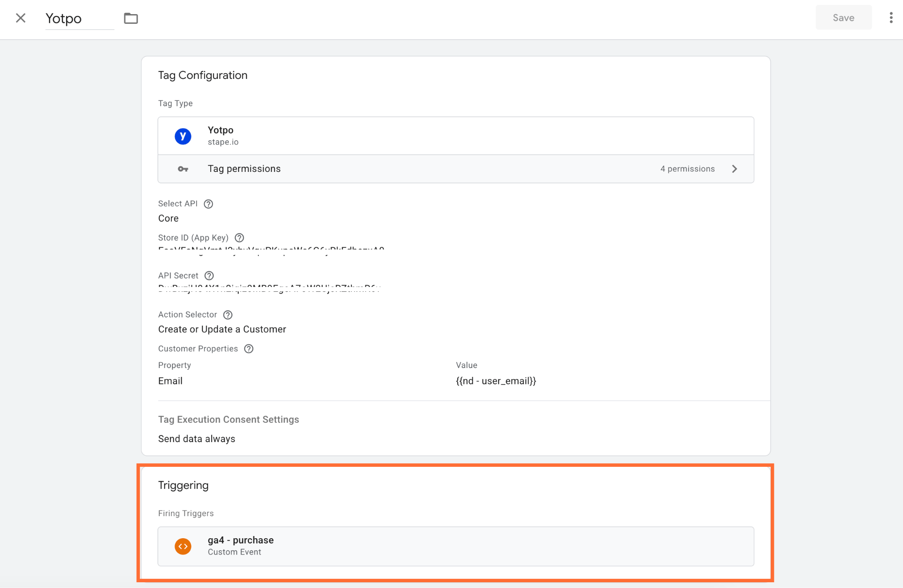Click the Value column header
Screen dimensions: 903x588
point(466,365)
